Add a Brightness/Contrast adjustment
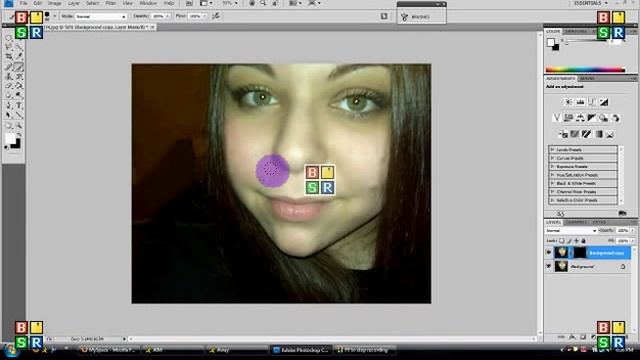640x360 pixels. pyautogui.click(x=568, y=102)
